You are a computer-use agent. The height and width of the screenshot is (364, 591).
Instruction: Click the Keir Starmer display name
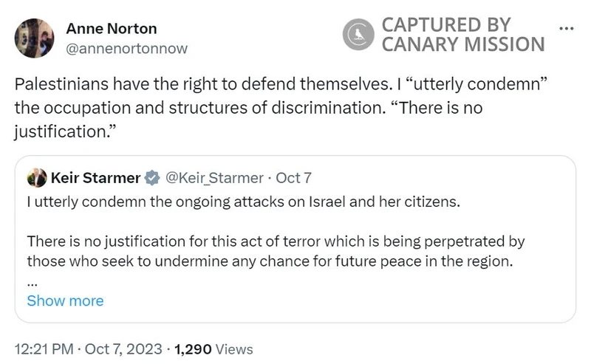click(95, 178)
